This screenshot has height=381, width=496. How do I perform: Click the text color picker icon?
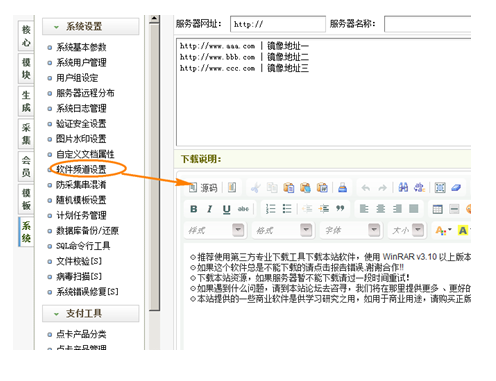[x=443, y=230]
